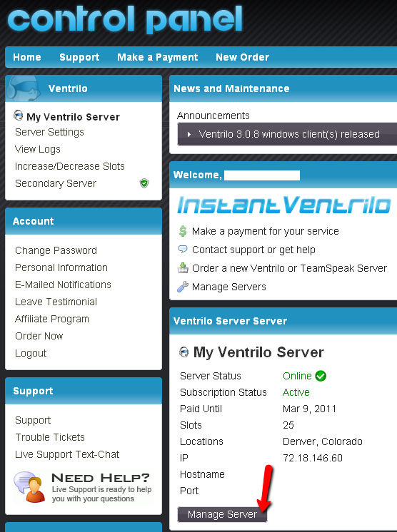Open Increase/Decrease Slots link
The height and width of the screenshot is (532, 397).
(70, 166)
